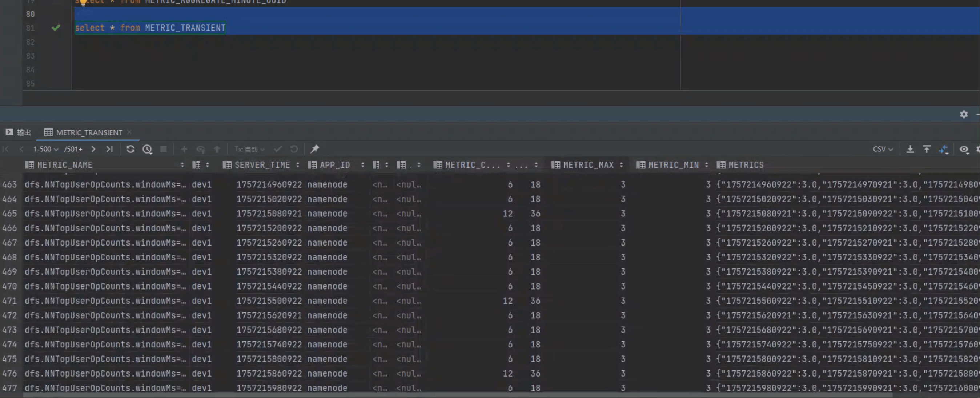Click the yellow bulb intention icon
The width and height of the screenshot is (980, 398).
[x=83, y=3]
